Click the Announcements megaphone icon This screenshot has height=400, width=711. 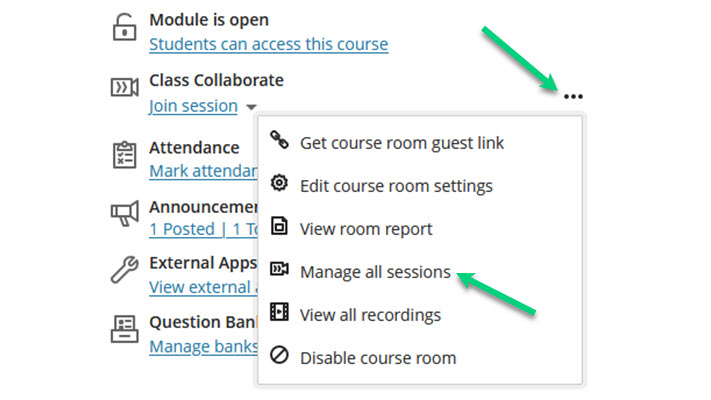coord(125,213)
